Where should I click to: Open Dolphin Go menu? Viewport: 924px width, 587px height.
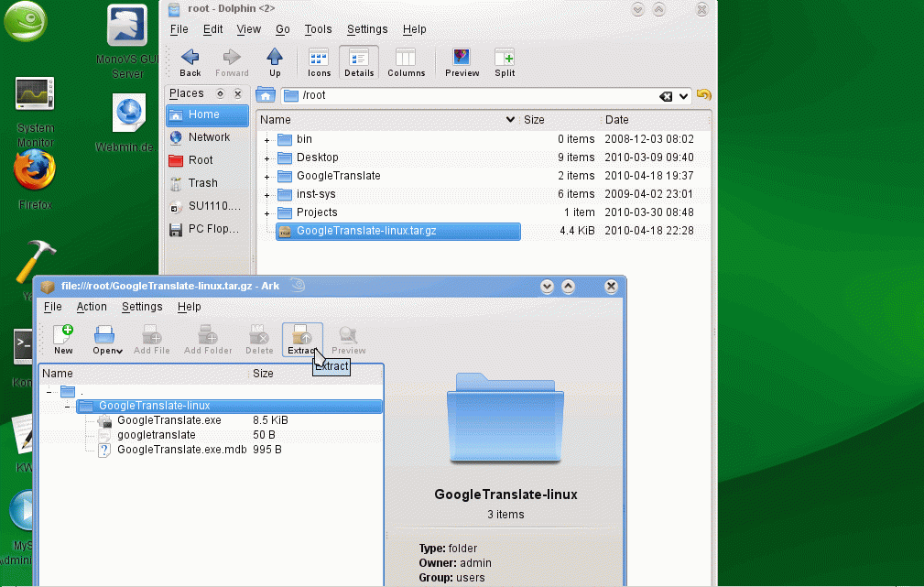coord(283,29)
